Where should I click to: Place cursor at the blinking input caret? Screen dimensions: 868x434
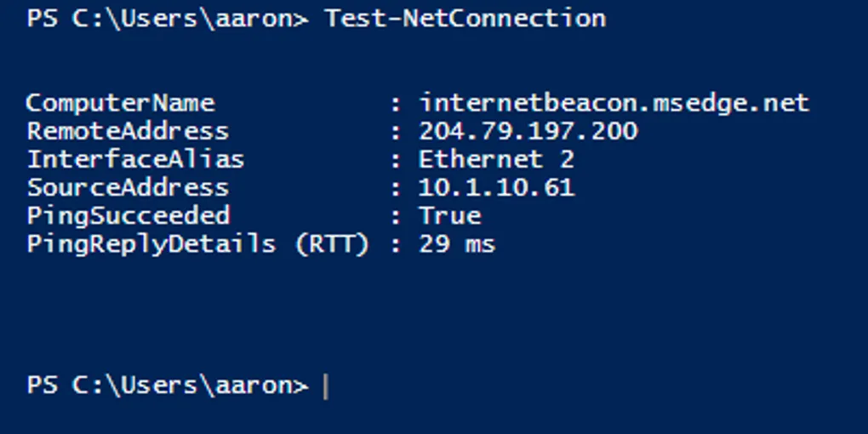point(326,386)
